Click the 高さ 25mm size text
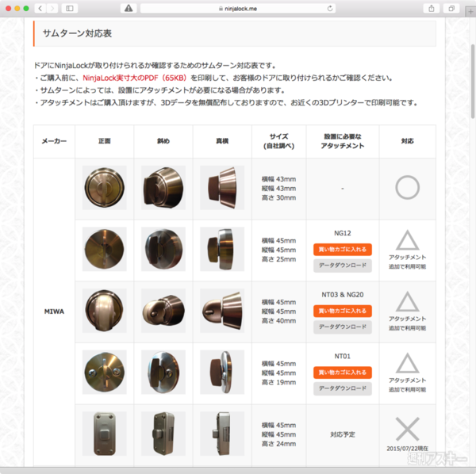Image resolution: width=476 pixels, height=474 pixels. [278, 259]
